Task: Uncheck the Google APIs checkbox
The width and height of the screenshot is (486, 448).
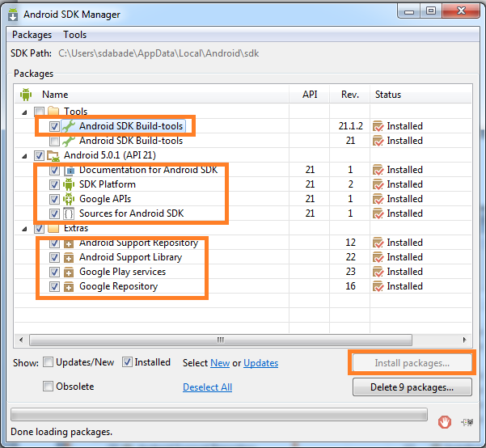Action: 54,199
